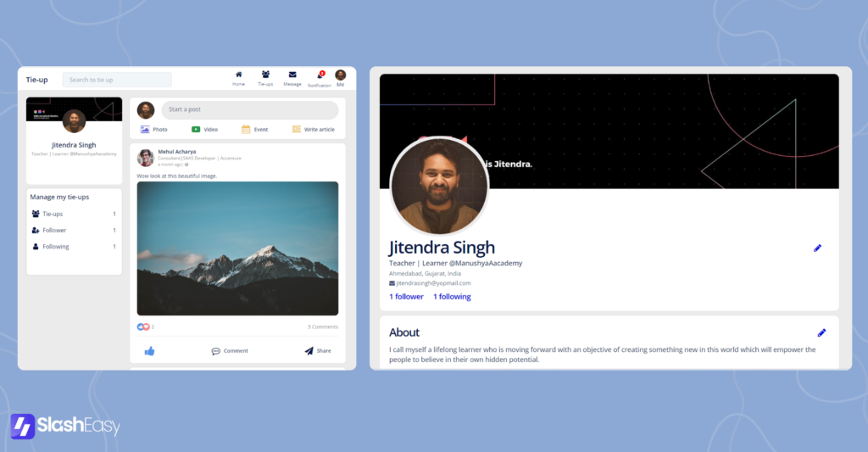
Task: Open the Me profile menu
Action: (x=341, y=78)
